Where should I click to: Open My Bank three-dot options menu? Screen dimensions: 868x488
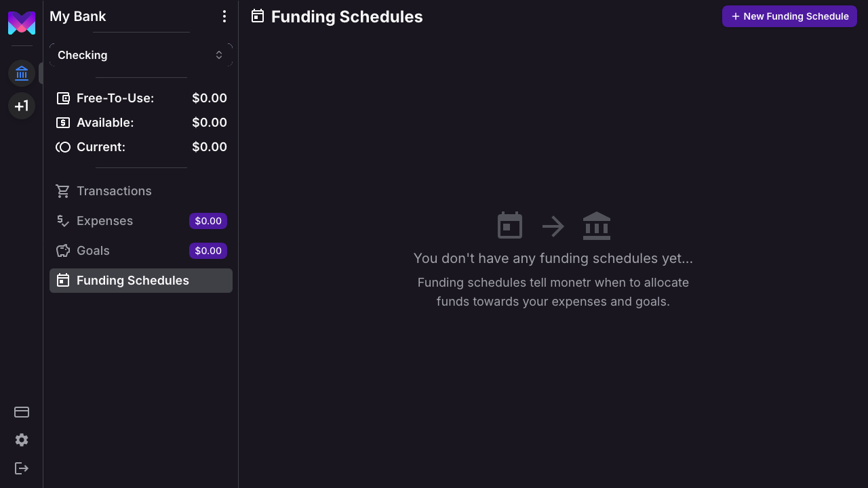click(224, 16)
